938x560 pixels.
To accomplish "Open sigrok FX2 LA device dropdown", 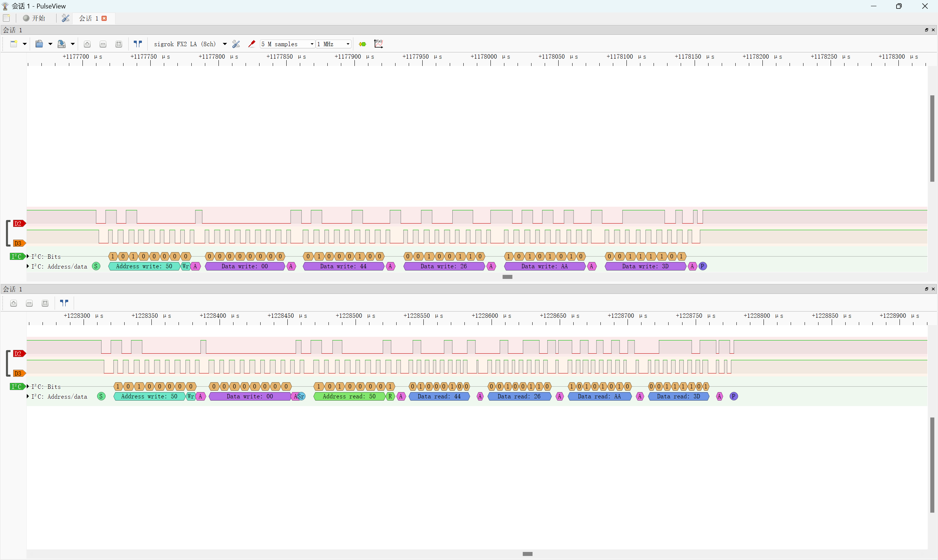I will point(224,44).
